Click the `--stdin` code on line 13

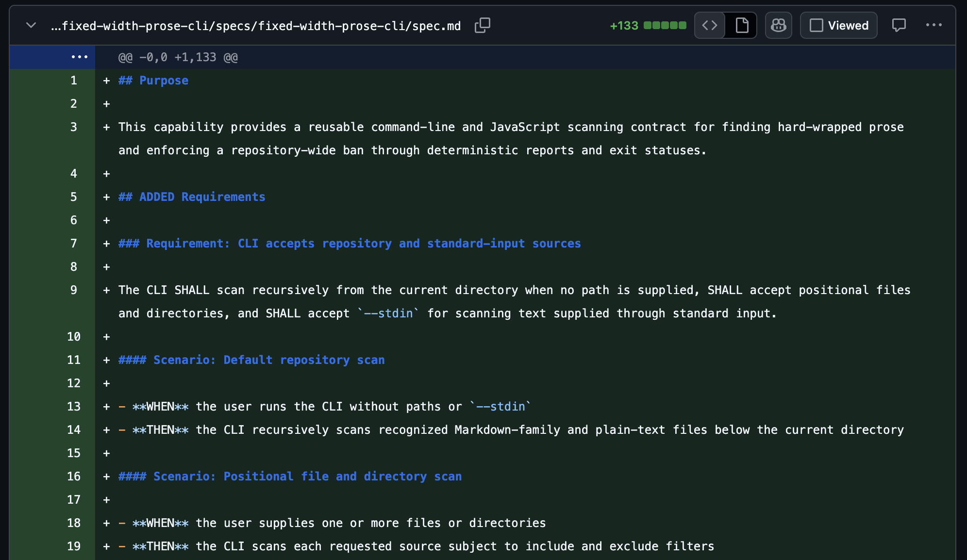500,407
